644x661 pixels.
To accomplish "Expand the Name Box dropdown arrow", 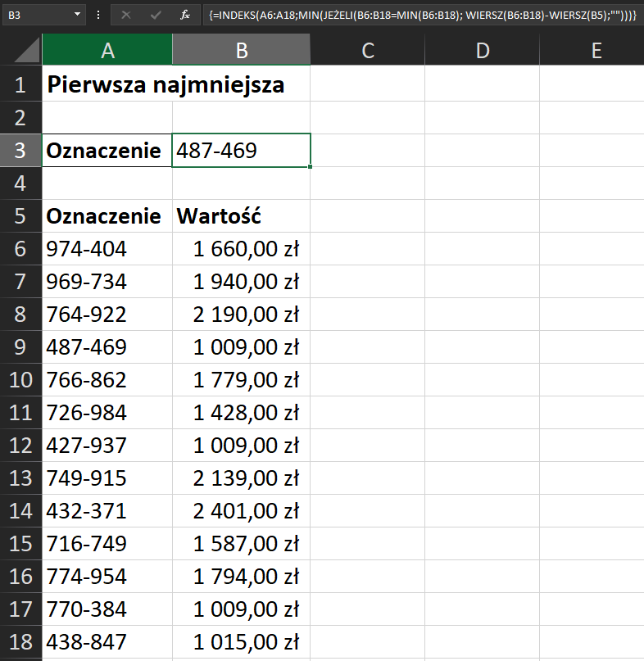I will 77,15.
